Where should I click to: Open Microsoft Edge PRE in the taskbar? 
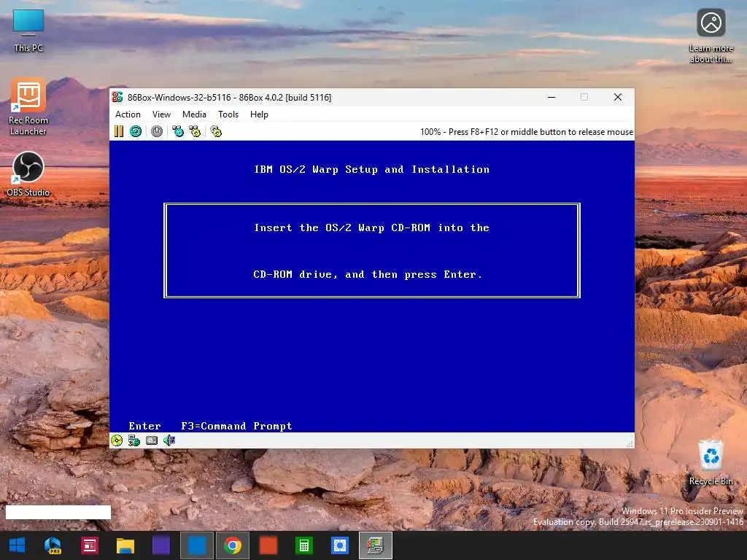[53, 545]
